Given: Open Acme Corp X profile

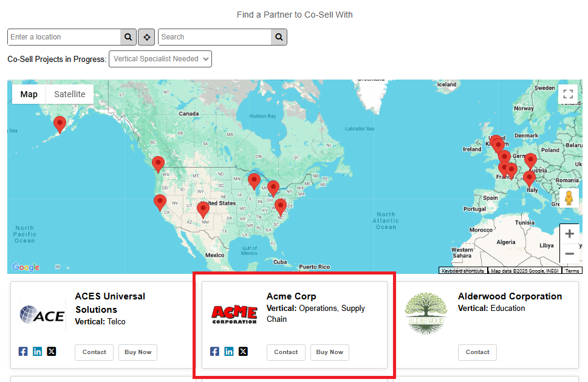Looking at the screenshot, I should click(x=244, y=351).
